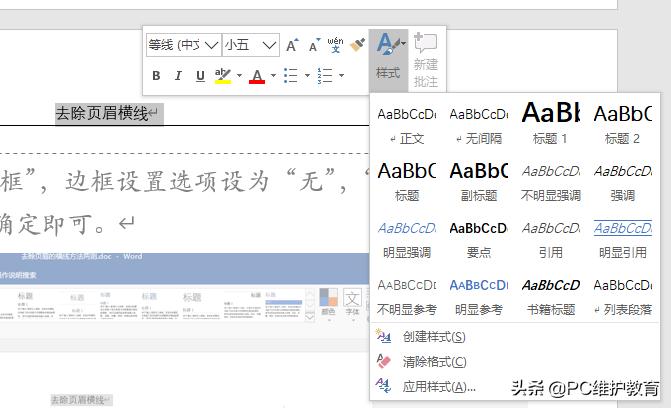
Task: Apply the 强调 emphasis style
Action: click(623, 182)
